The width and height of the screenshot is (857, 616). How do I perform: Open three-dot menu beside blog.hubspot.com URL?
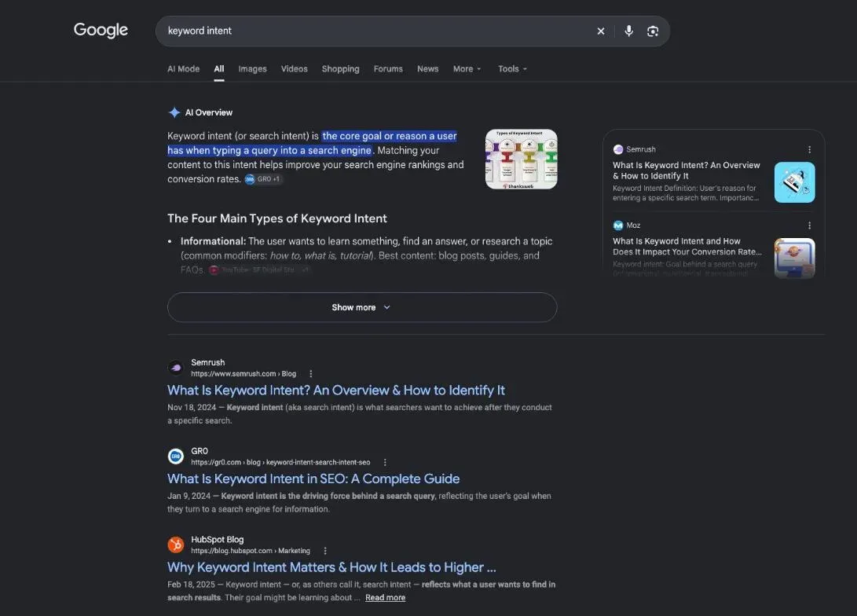click(x=325, y=551)
